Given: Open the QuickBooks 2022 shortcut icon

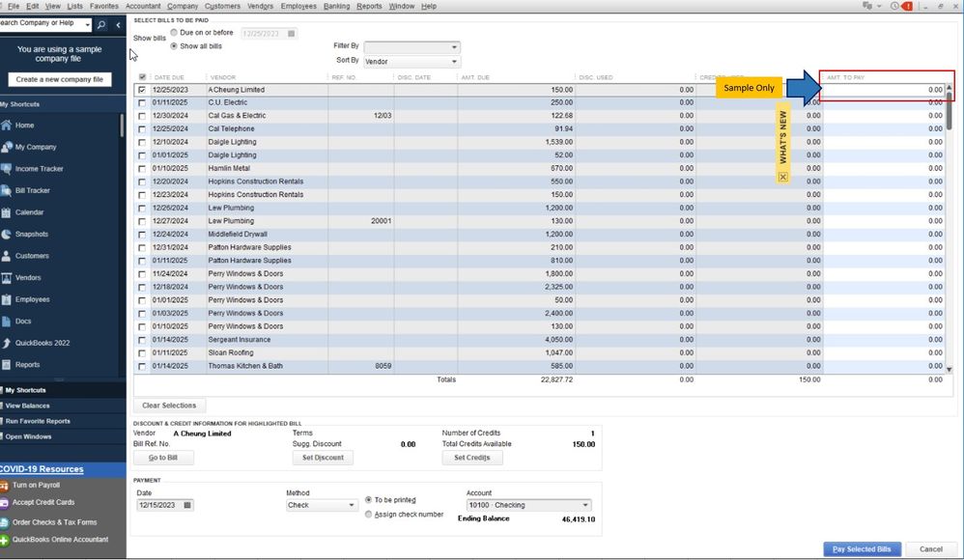Looking at the screenshot, I should 6,343.
